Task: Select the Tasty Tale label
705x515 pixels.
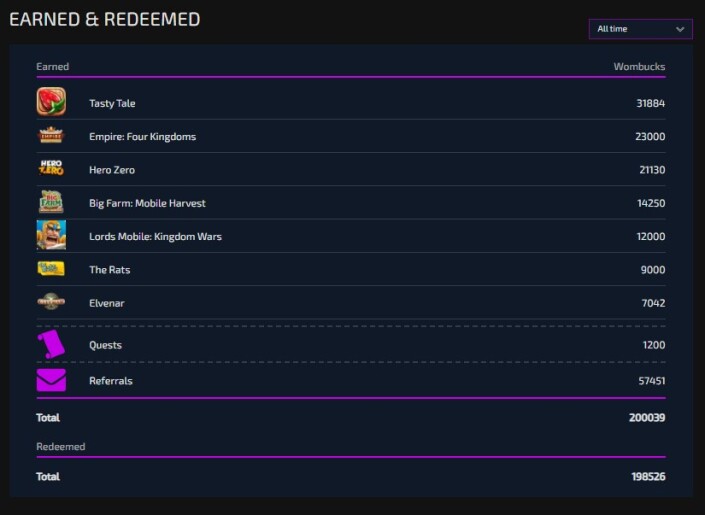Action: tap(112, 103)
